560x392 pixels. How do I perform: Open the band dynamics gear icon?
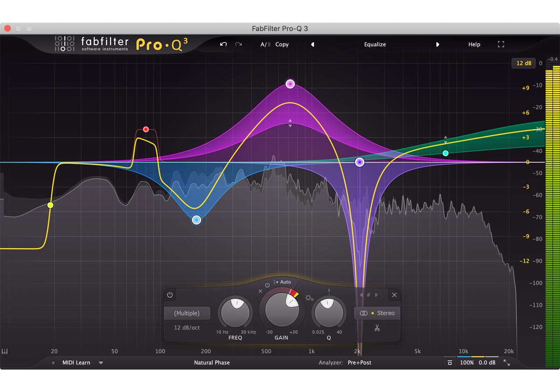click(309, 298)
